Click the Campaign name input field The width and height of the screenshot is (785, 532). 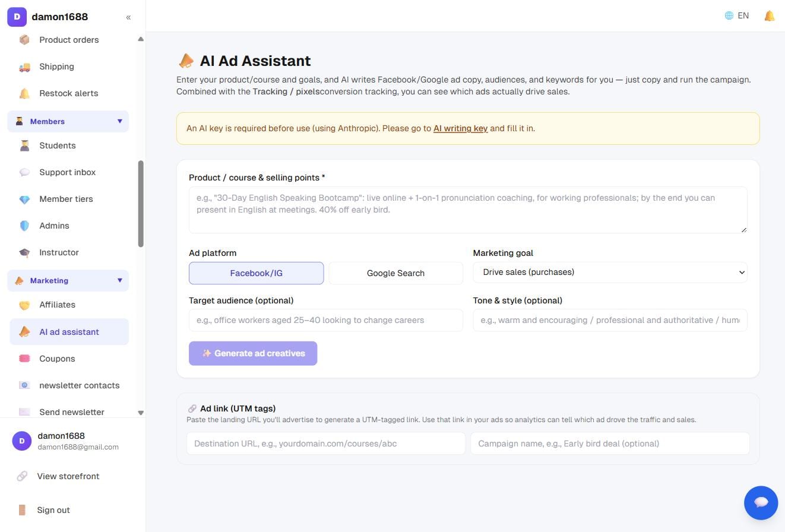pyautogui.click(x=610, y=444)
